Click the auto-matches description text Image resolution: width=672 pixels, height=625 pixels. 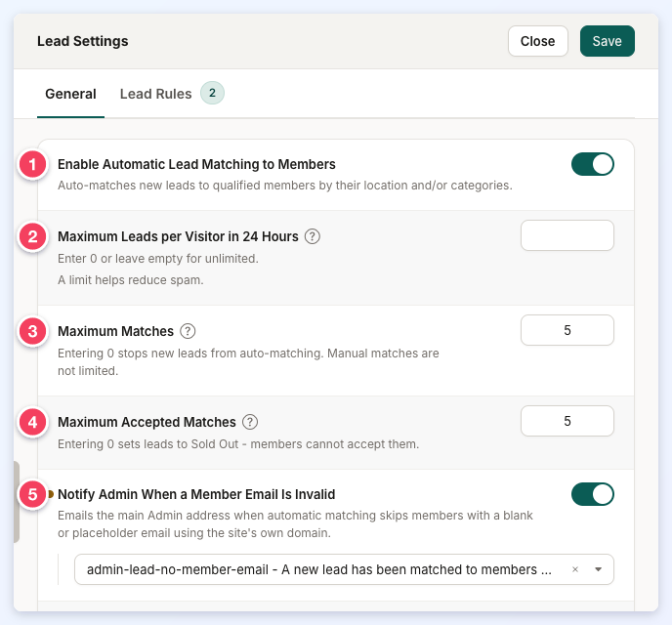tap(285, 186)
